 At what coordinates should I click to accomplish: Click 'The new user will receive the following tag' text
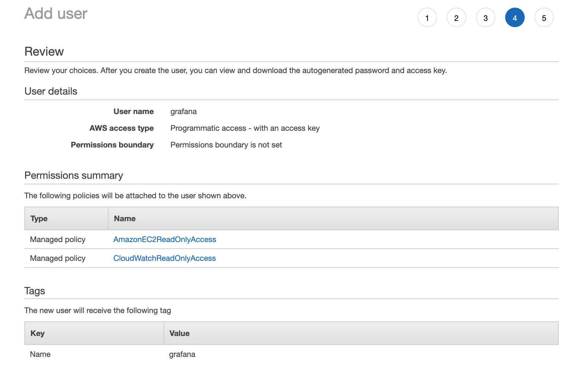tap(97, 310)
